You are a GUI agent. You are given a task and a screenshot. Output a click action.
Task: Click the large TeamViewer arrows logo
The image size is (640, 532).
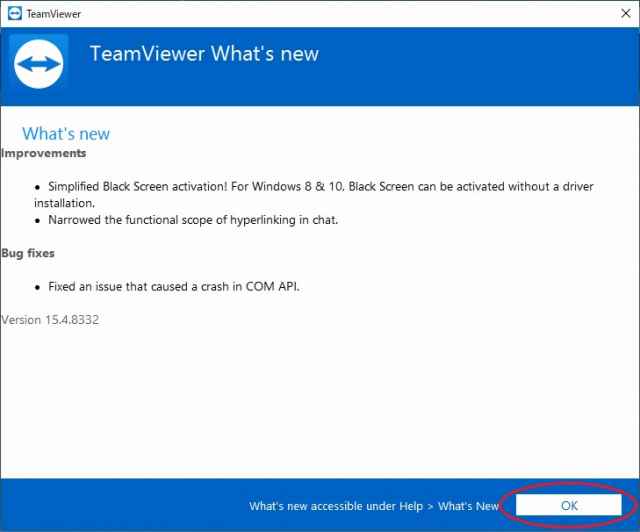[39, 64]
